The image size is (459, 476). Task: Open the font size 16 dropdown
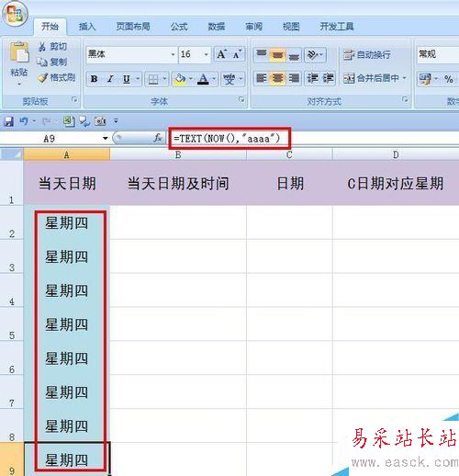(207, 54)
